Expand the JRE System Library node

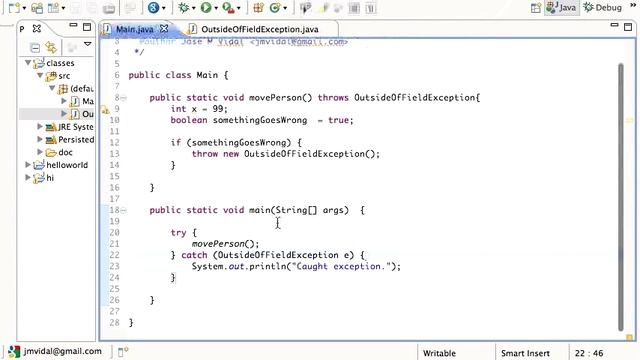(x=40, y=127)
